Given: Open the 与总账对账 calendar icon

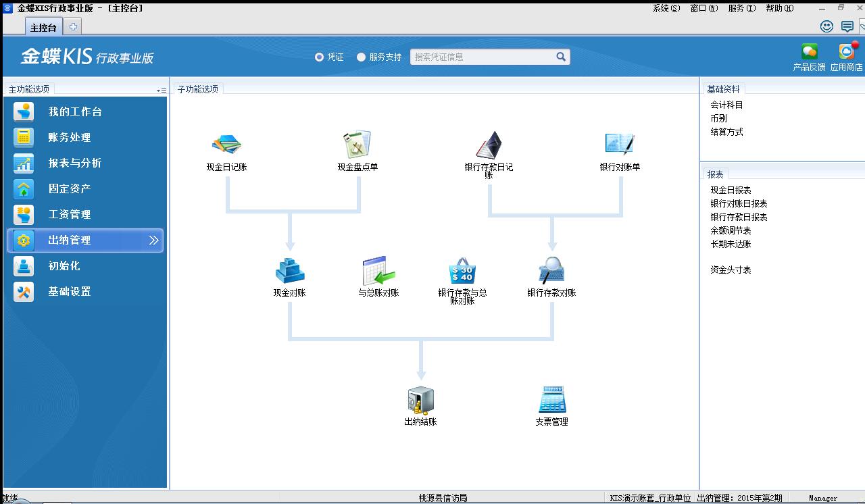Looking at the screenshot, I should point(378,271).
